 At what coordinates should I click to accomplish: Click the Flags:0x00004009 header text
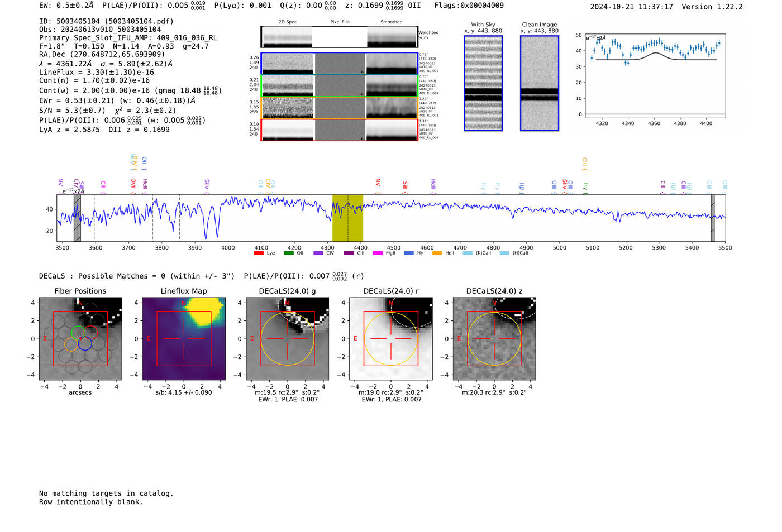point(469,6)
